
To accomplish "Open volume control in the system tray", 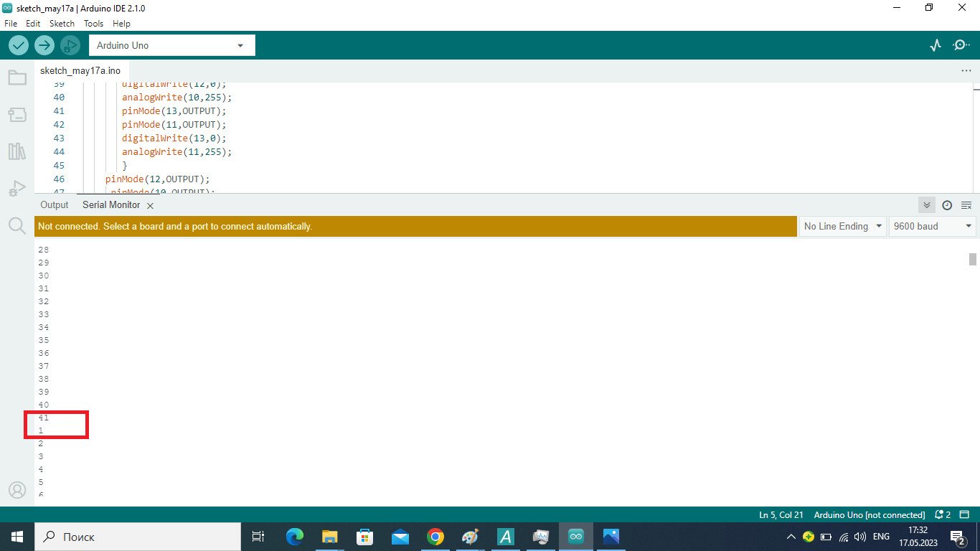I will click(860, 537).
